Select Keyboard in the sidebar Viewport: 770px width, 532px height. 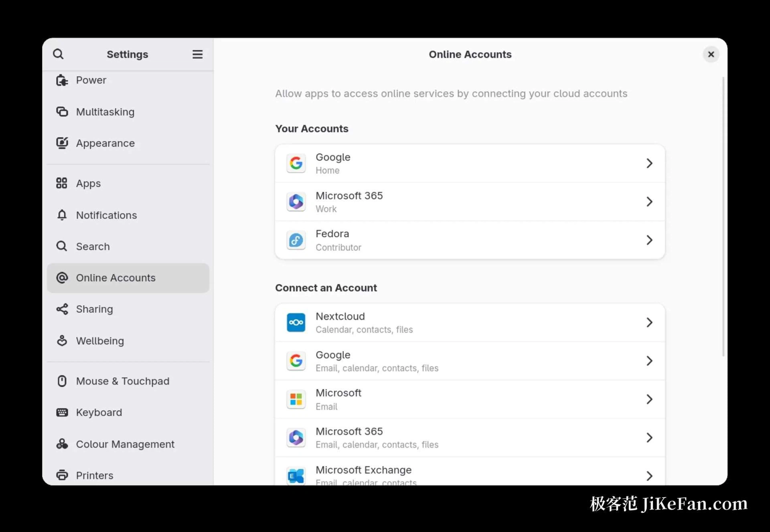[x=128, y=412]
